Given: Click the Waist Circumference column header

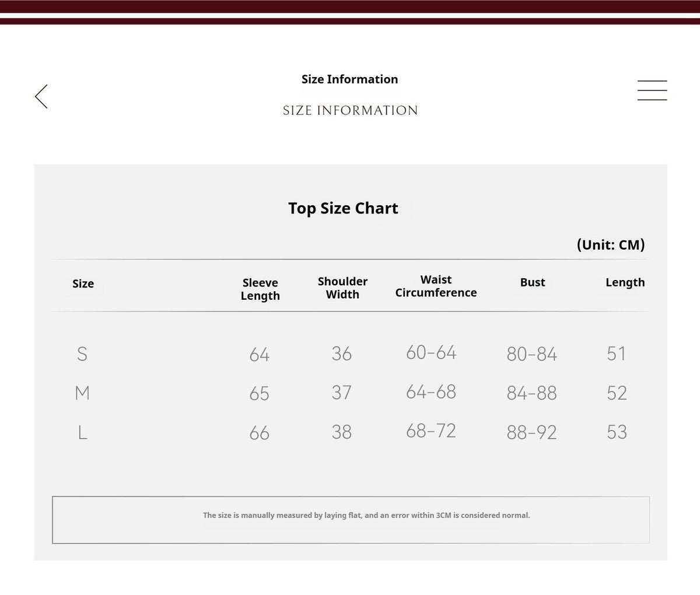Looking at the screenshot, I should (x=436, y=286).
